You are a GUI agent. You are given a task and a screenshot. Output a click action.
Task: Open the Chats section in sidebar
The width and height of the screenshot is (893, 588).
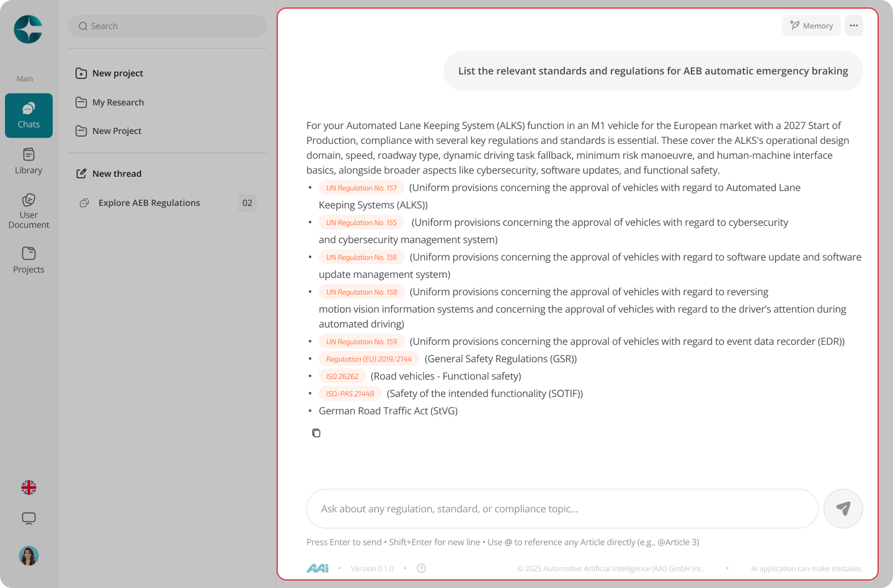coord(29,115)
